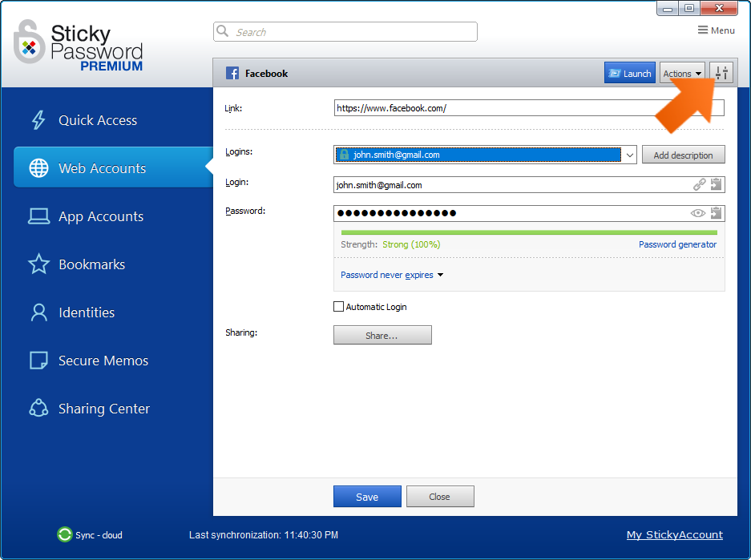Click the lock icon beside john.smith@gmail.com in Logins
The height and width of the screenshot is (560, 751).
pos(344,154)
